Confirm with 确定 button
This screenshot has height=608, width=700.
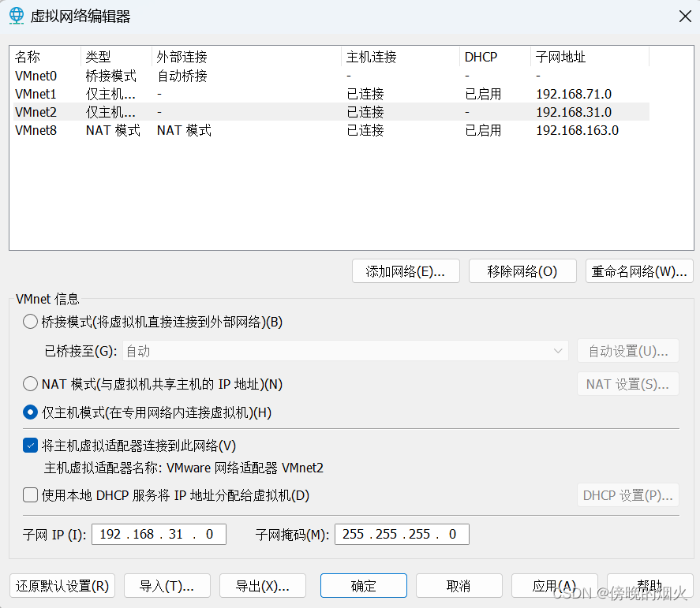pyautogui.click(x=363, y=586)
